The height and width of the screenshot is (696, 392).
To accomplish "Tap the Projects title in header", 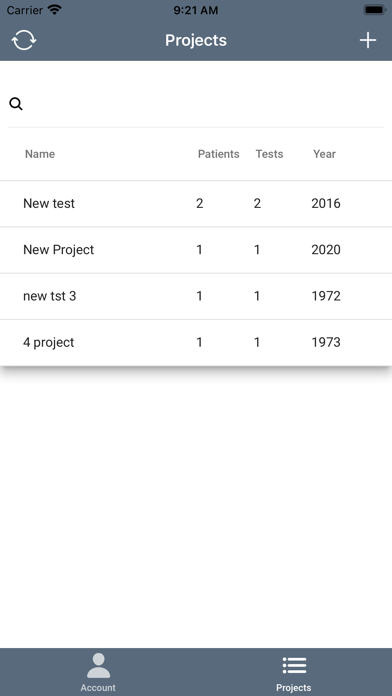I will pos(196,40).
